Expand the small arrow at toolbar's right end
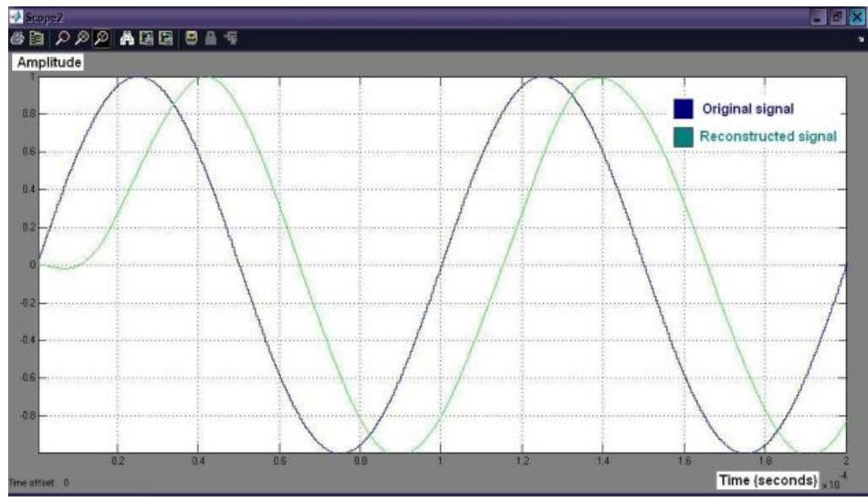Viewport: 868px width, 502px height. point(859,40)
